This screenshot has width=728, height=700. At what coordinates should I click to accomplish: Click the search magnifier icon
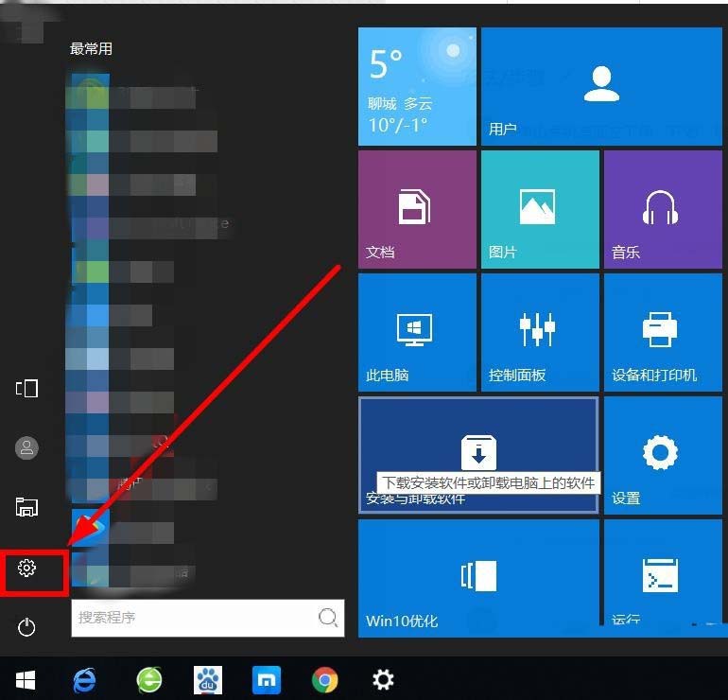click(328, 618)
